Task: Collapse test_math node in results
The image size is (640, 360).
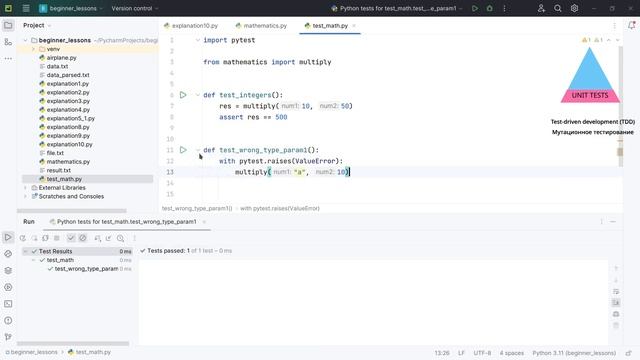Action: (33, 260)
